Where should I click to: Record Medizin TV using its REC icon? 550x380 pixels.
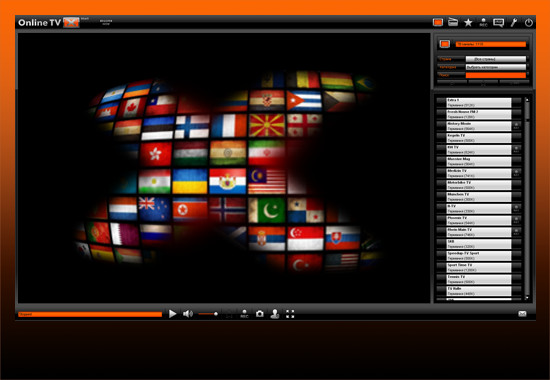point(516,173)
